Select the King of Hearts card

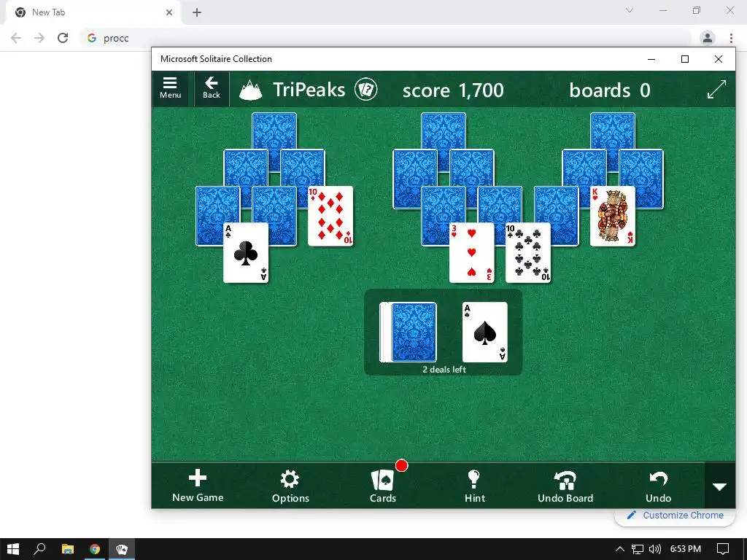[613, 216]
